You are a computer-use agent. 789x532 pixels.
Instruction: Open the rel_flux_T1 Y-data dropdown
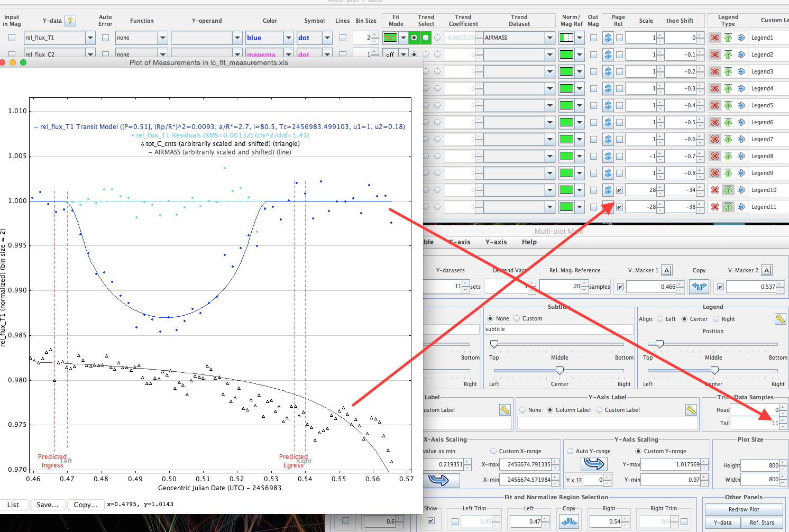(x=90, y=38)
